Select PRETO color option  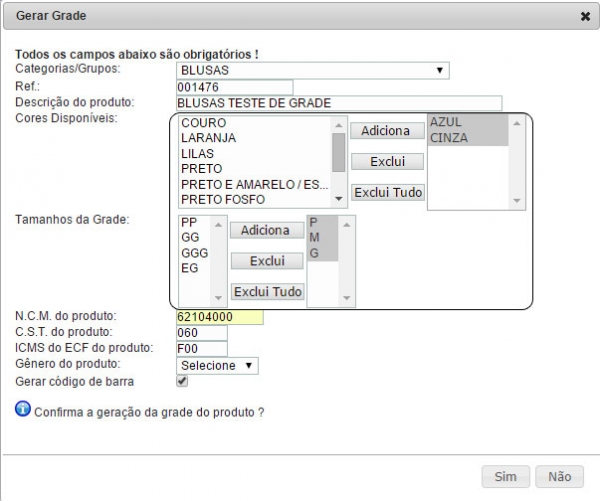[x=255, y=169]
